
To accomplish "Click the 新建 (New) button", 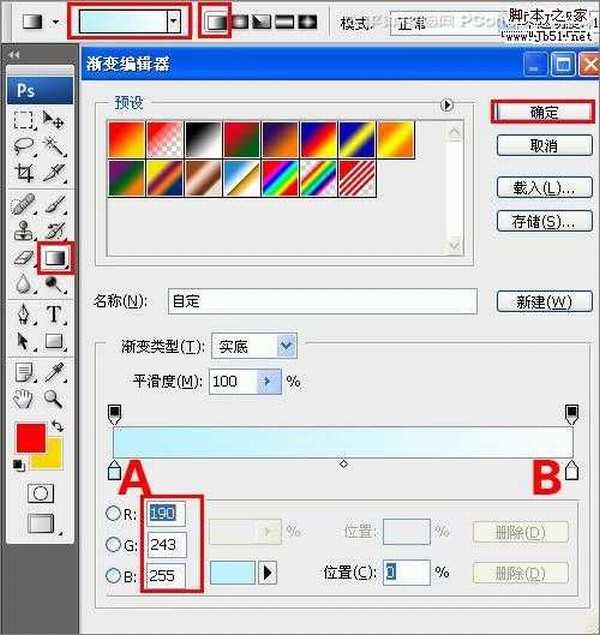I will pos(537,301).
